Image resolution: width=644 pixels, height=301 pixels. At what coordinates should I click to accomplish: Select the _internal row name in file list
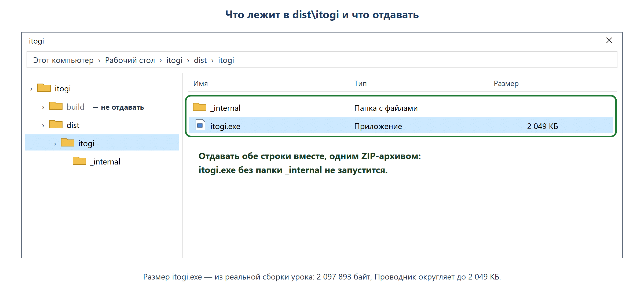(x=225, y=108)
